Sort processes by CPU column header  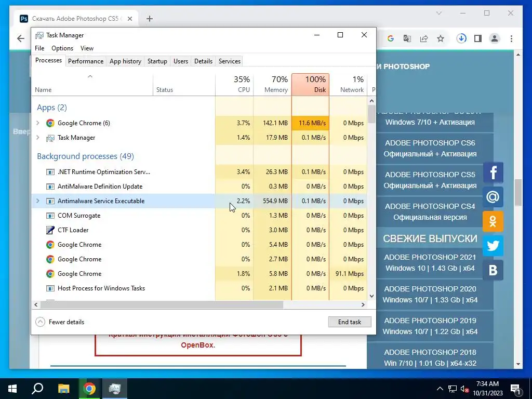pos(234,85)
